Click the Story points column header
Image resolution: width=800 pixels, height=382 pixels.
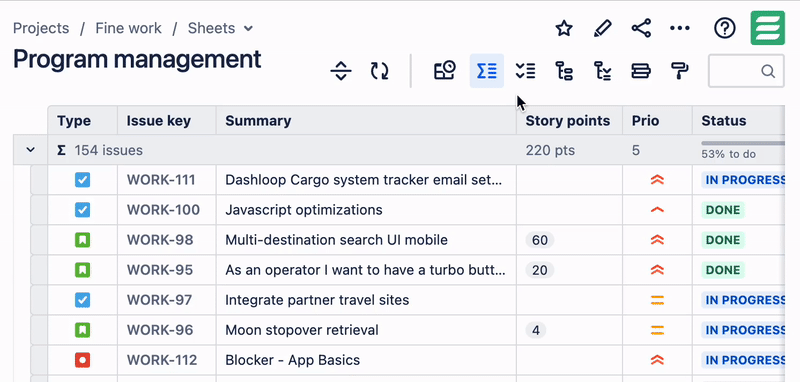point(568,121)
